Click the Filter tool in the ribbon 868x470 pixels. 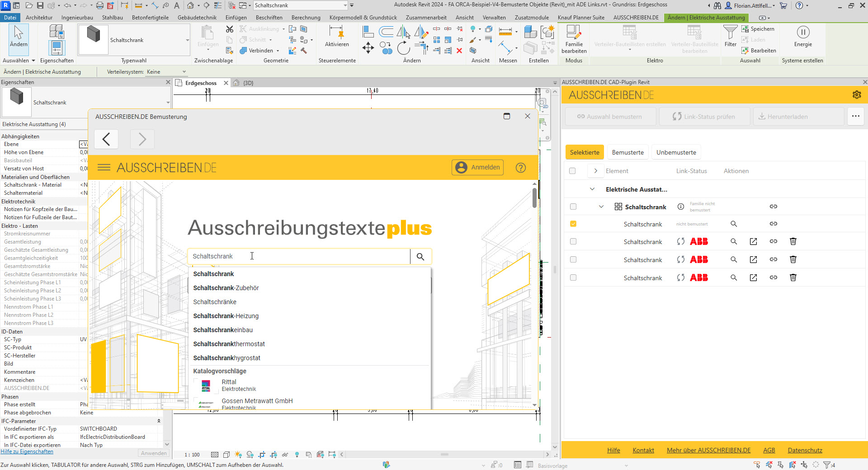[730, 36]
